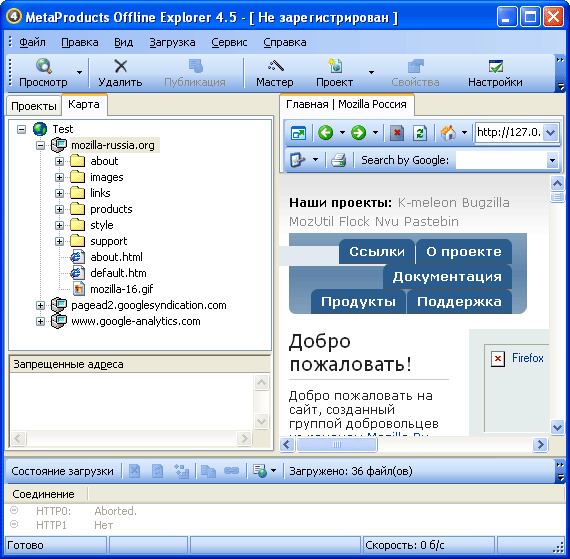This screenshot has width=570, height=559.
Task: Open the Сервис menu
Action: pyautogui.click(x=229, y=43)
